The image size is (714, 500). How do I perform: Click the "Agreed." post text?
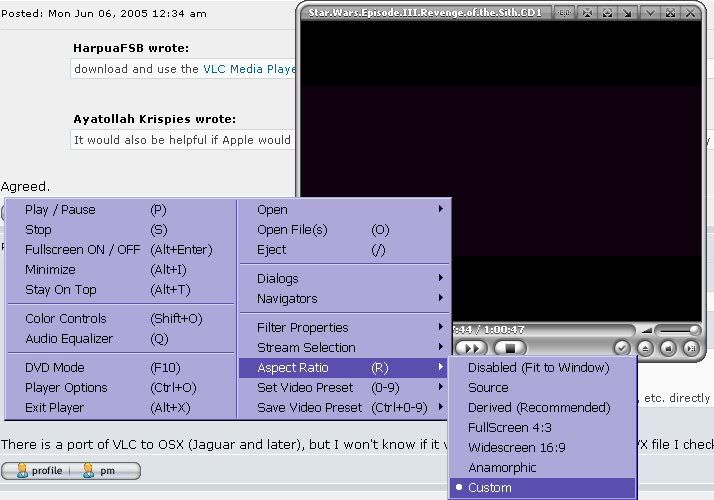coord(26,187)
